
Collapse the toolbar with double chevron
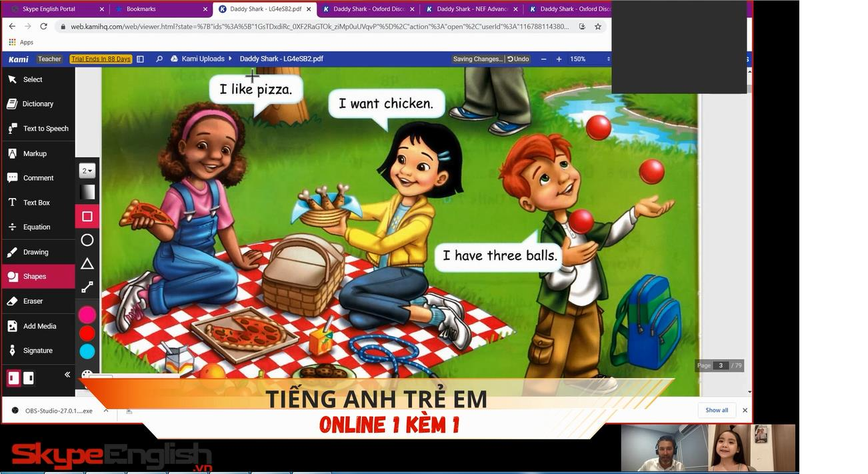click(x=67, y=375)
